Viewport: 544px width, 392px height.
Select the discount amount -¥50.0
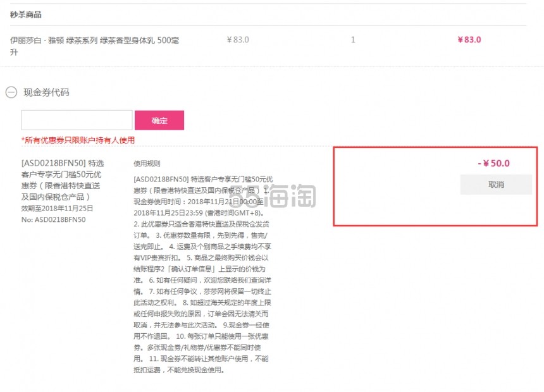pos(493,163)
